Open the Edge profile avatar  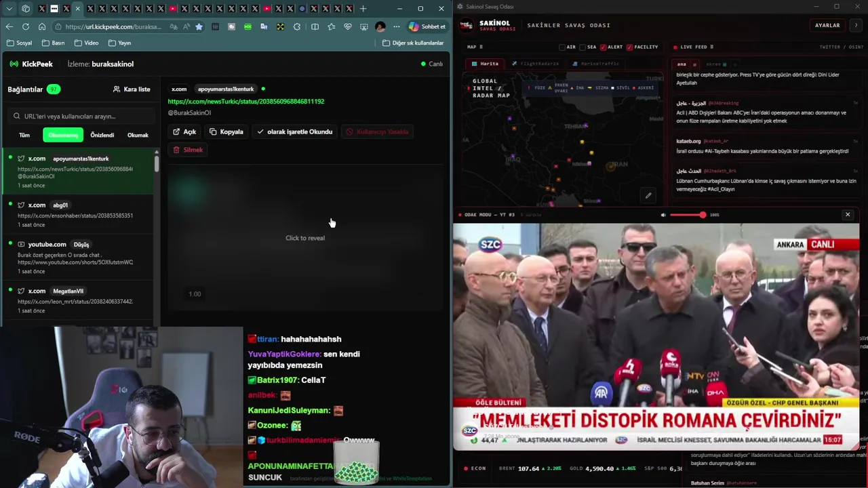380,26
